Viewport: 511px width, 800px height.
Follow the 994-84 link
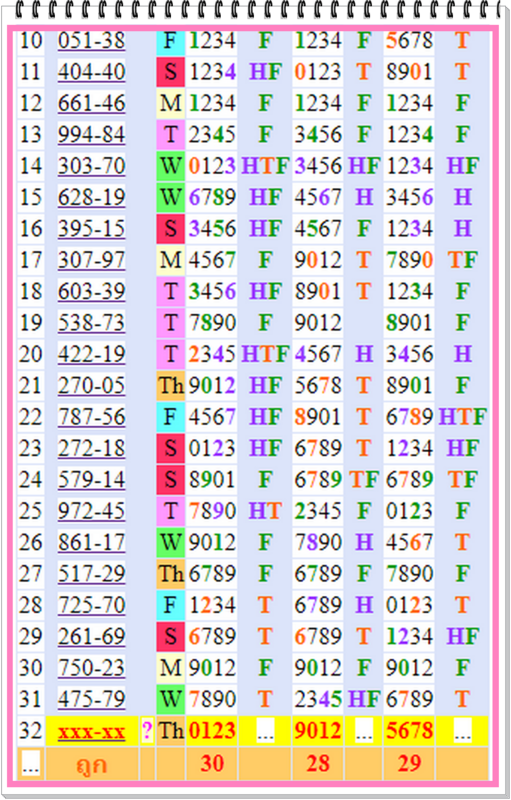tap(91, 135)
